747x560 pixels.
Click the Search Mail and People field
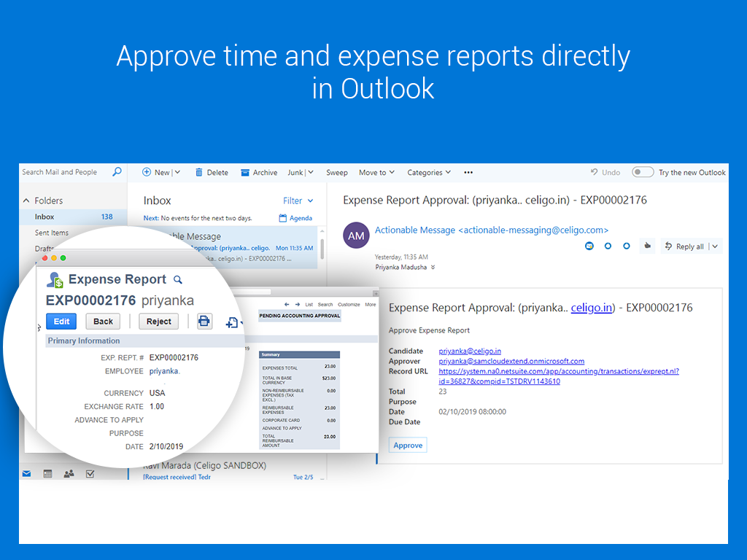click(x=60, y=172)
